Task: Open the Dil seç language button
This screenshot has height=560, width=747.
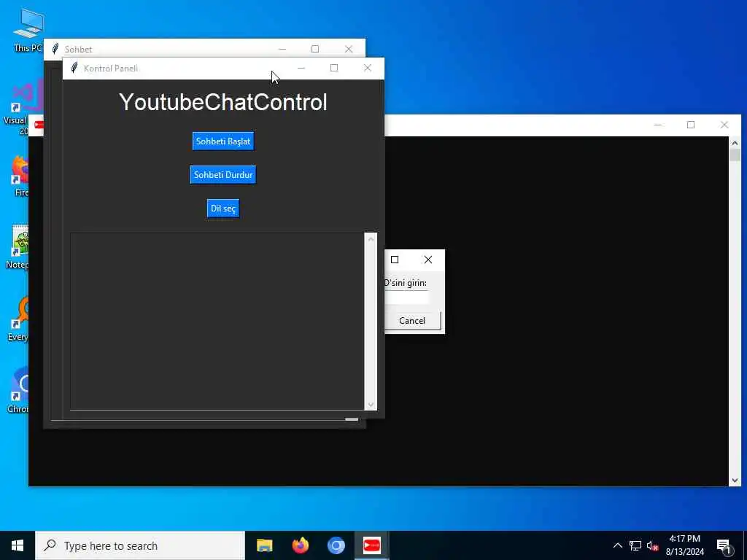Action: 223,209
